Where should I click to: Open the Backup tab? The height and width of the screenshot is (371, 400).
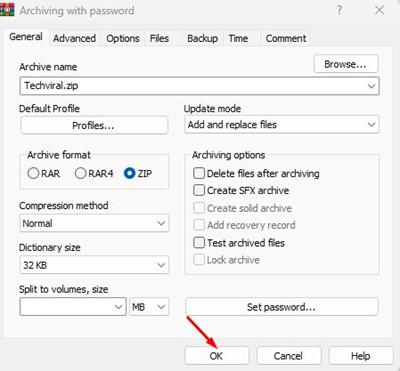click(202, 38)
